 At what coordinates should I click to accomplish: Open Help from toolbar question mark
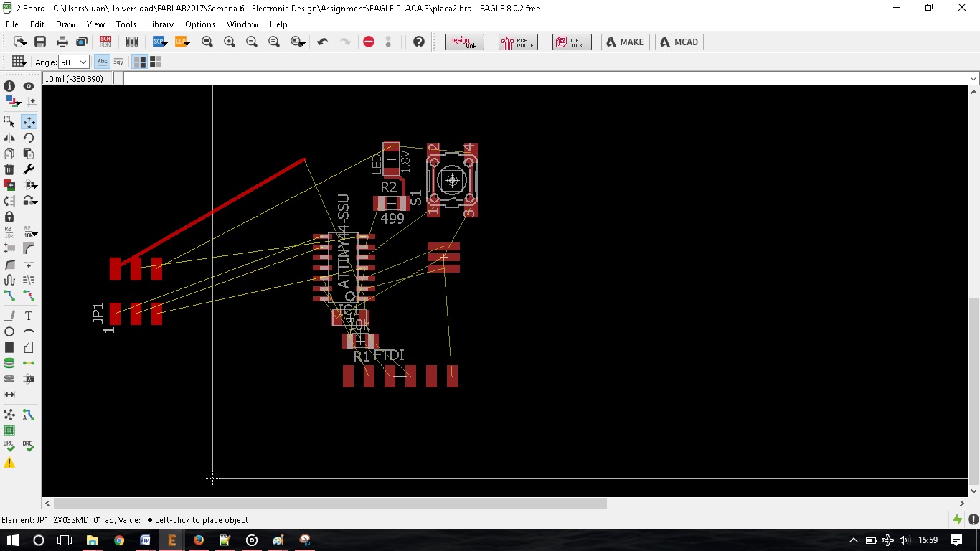[419, 42]
